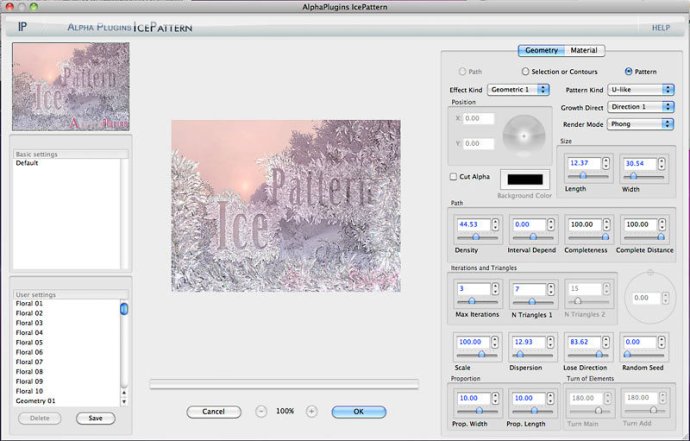This screenshot has height=441, width=690.
Task: Adjust the Length slider
Action: [x=583, y=176]
